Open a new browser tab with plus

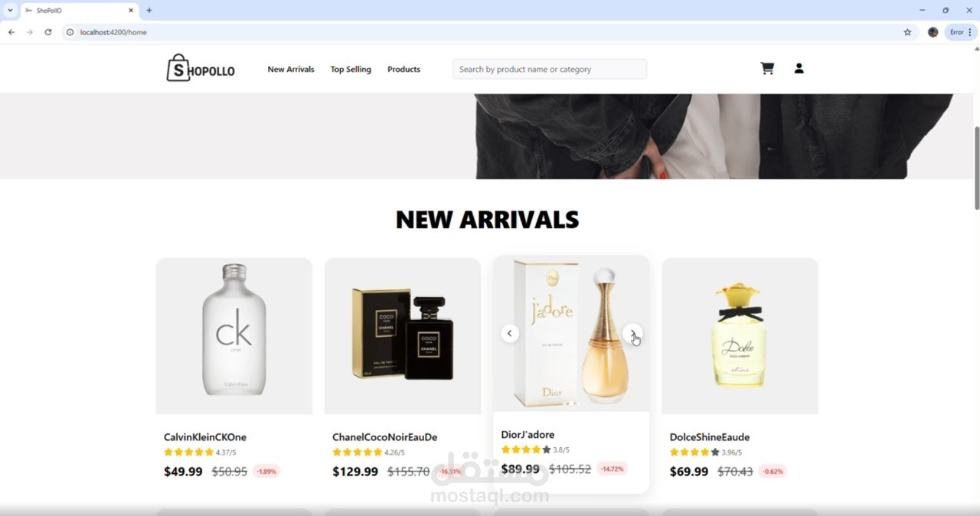(x=149, y=11)
